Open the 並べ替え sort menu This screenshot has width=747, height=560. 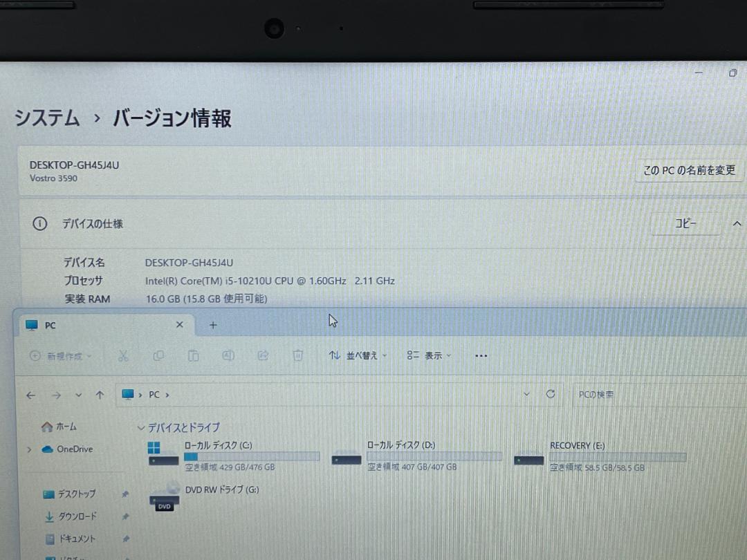(x=358, y=355)
